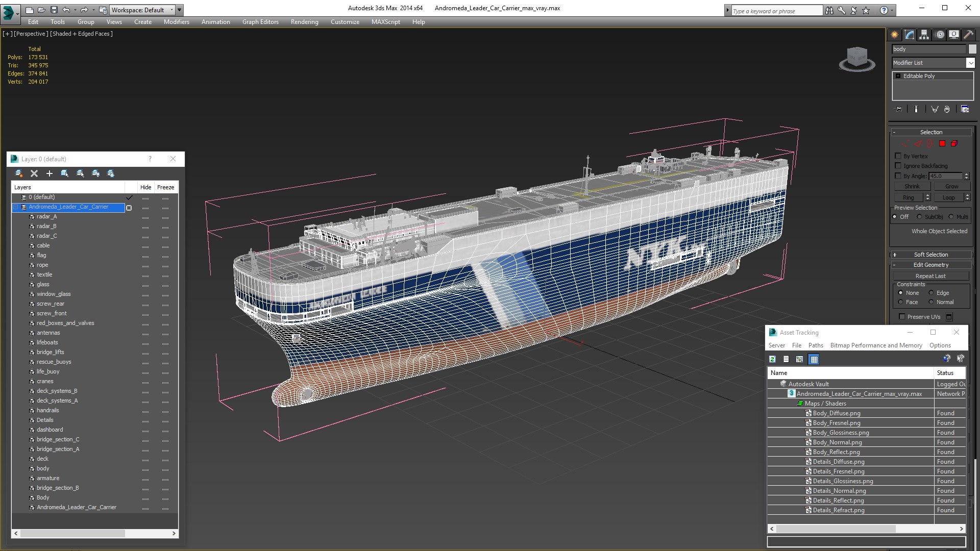Collapse the Andromeda_Leader_Car_Carrier layer
This screenshot has width=980, height=551.
(16, 207)
